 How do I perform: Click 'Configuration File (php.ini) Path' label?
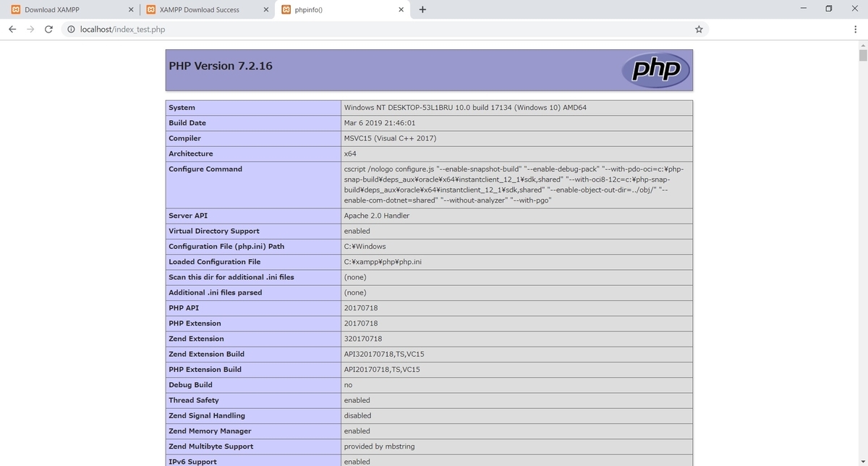tap(226, 246)
